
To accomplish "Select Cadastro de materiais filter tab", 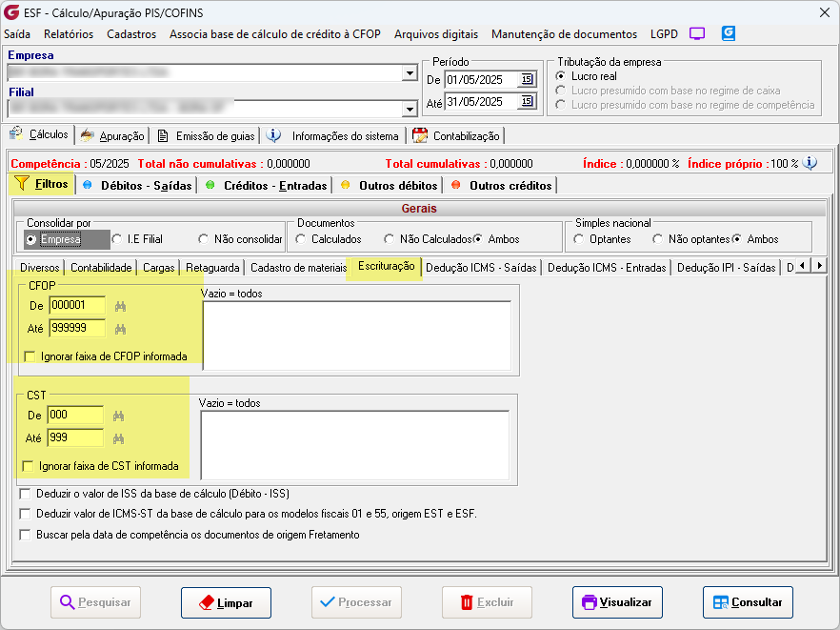I will pos(299,268).
